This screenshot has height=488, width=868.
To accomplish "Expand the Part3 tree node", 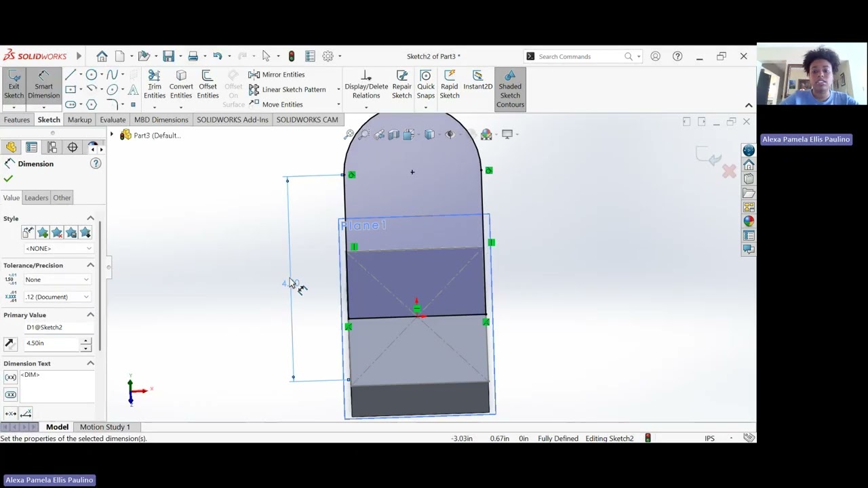I will tap(112, 135).
